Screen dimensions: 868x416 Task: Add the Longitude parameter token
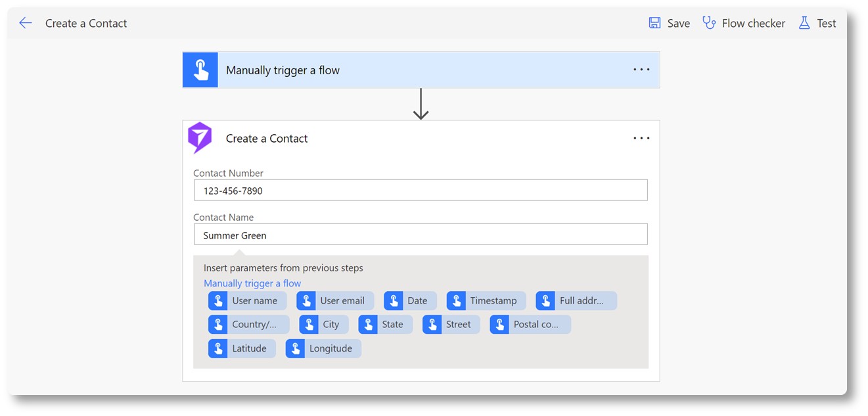pos(323,348)
